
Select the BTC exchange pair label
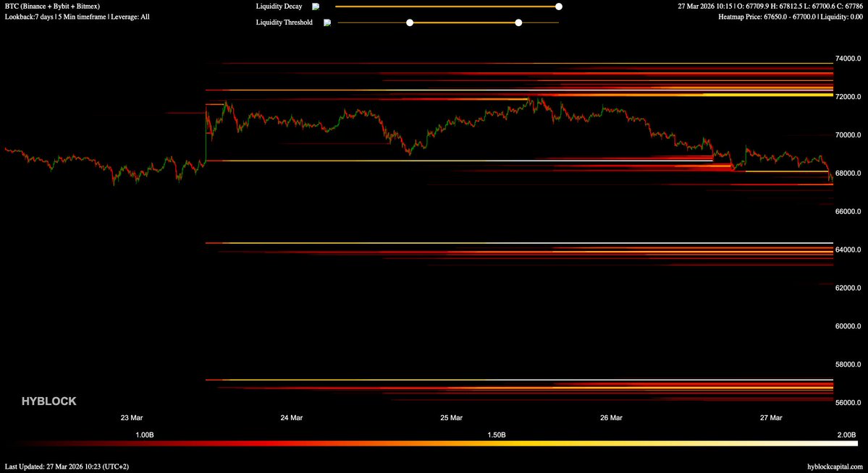point(51,6)
